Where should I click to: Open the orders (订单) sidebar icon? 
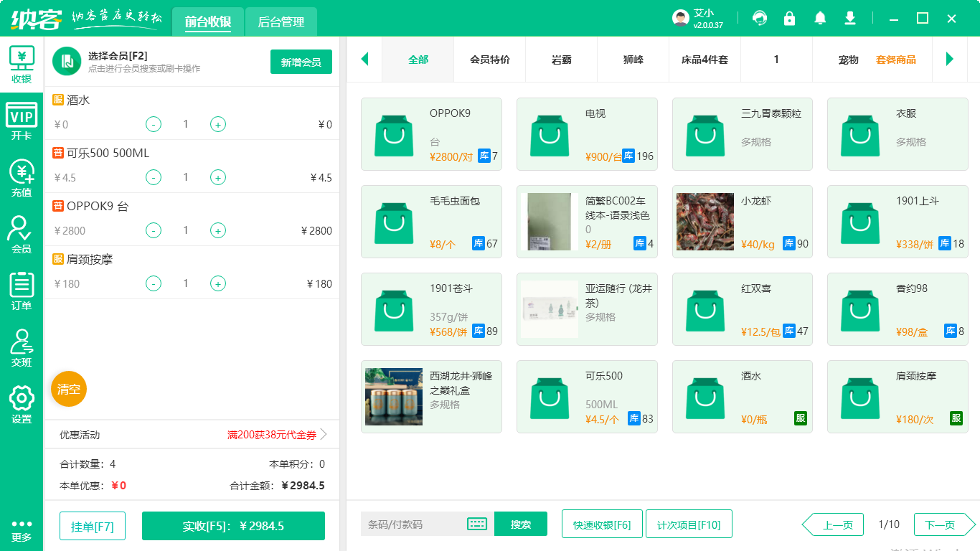tap(22, 291)
